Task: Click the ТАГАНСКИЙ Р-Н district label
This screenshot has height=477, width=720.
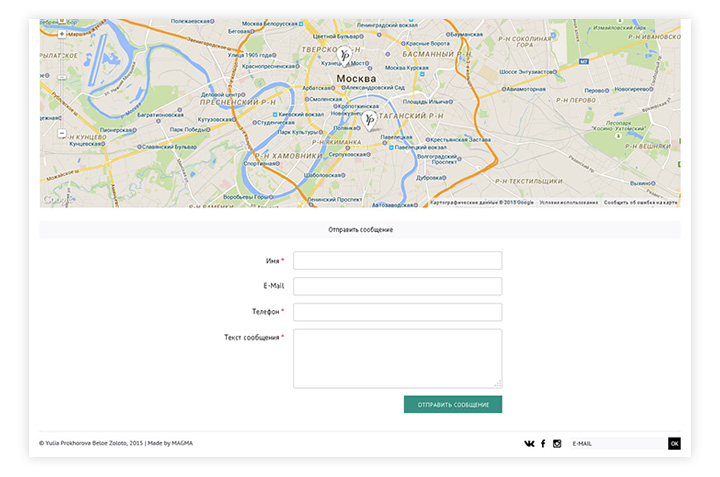Action: (411, 116)
